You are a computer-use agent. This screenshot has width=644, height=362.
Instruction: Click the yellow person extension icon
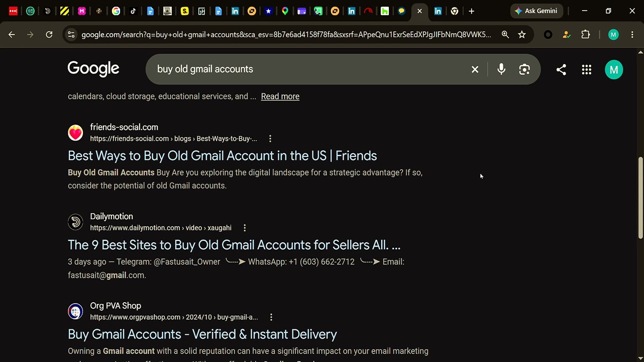(567, 35)
